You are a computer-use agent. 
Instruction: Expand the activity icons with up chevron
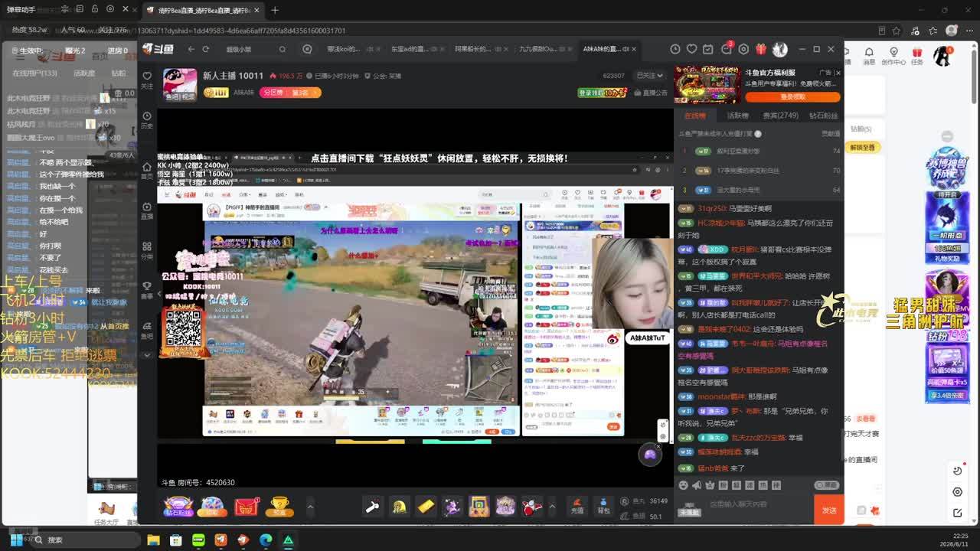coord(310,507)
